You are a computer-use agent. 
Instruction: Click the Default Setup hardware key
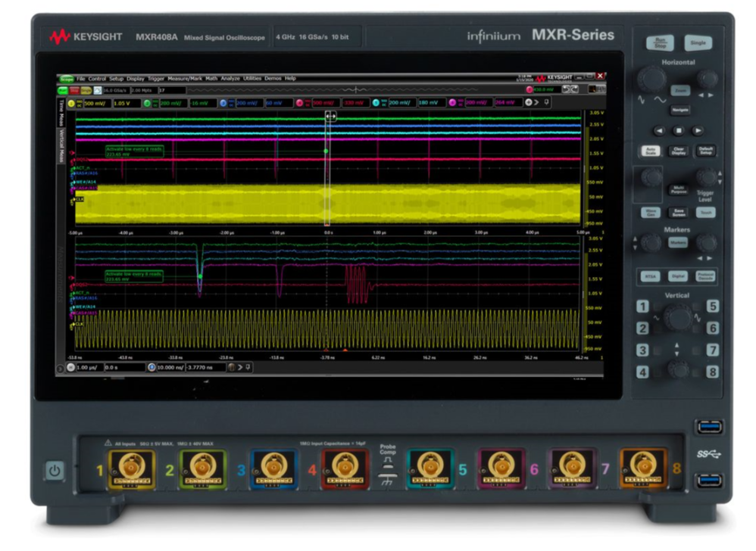click(706, 151)
